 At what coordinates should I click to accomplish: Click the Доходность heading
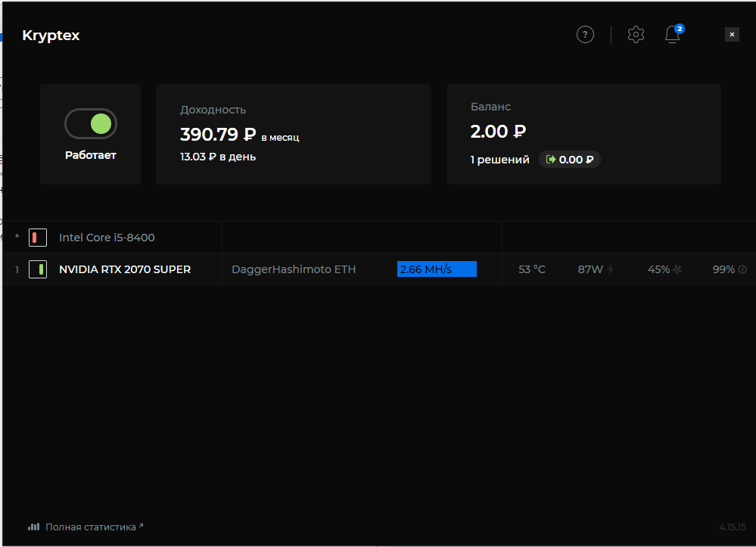213,110
